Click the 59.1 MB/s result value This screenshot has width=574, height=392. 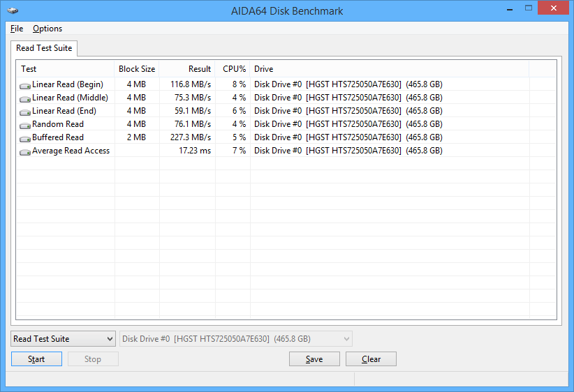(x=193, y=111)
